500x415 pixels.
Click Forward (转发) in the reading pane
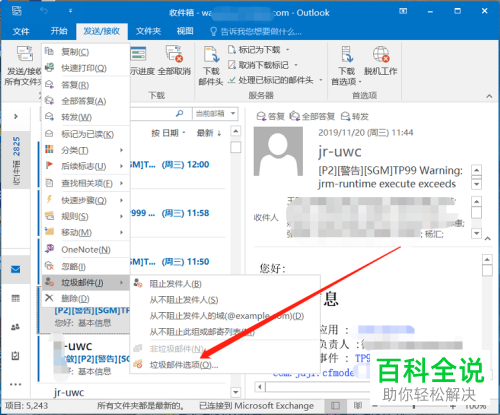click(x=355, y=116)
